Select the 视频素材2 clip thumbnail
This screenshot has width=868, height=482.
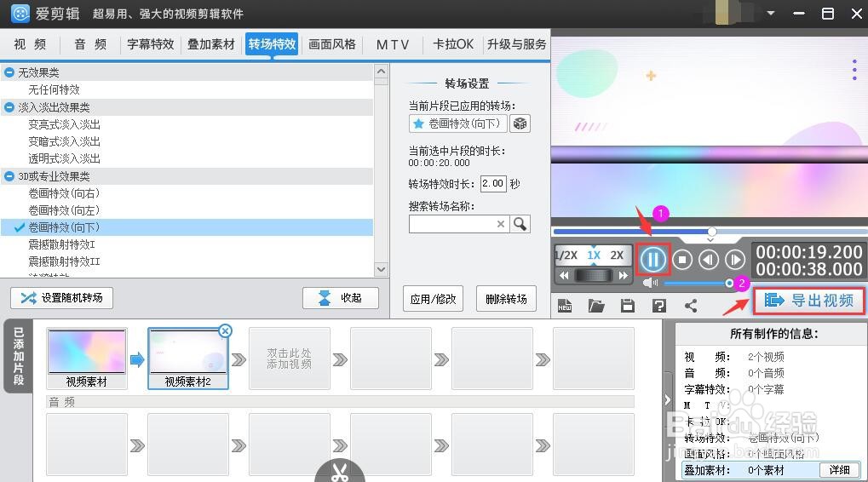tap(188, 358)
